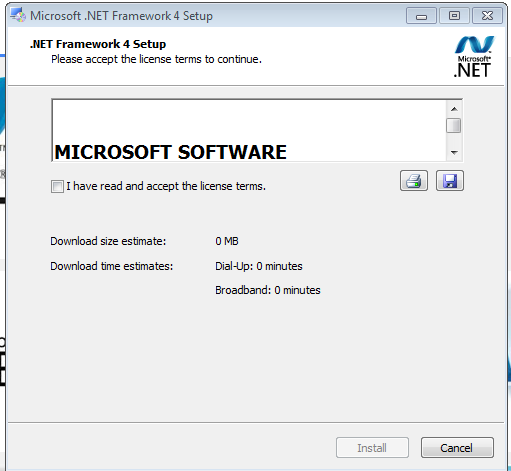The height and width of the screenshot is (471, 511).
Task: Close the setup window
Action: tap(487, 16)
